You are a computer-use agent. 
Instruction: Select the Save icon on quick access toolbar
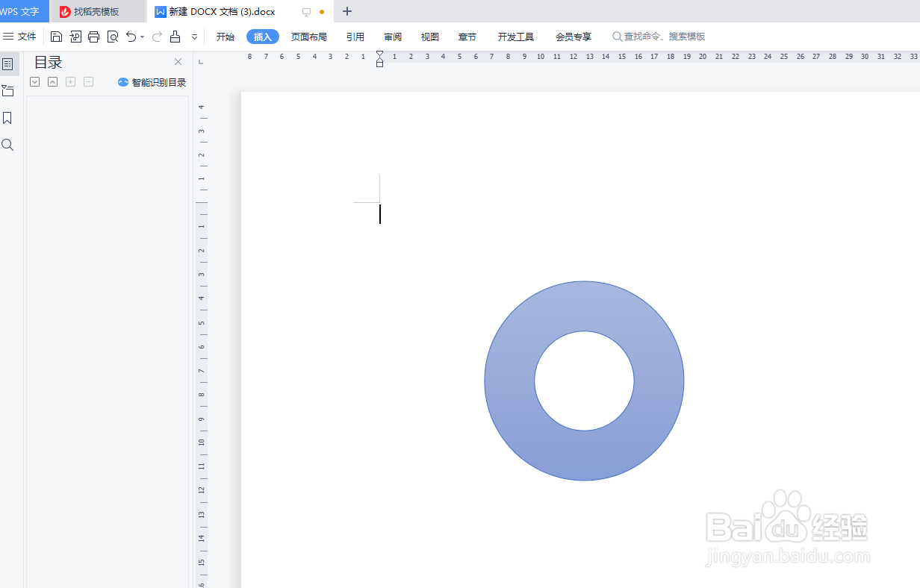coord(56,36)
